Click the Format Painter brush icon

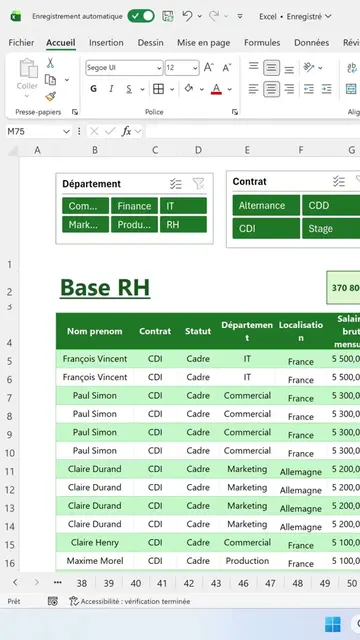pyautogui.click(x=50, y=96)
